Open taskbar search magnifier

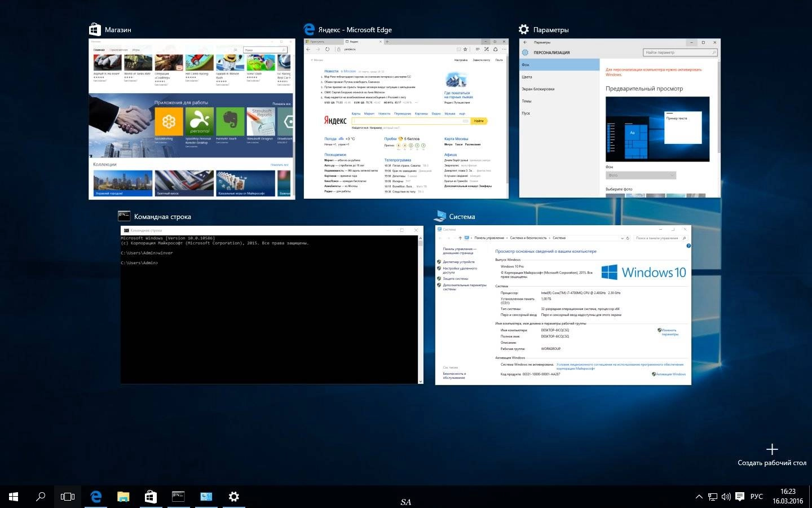[41, 497]
